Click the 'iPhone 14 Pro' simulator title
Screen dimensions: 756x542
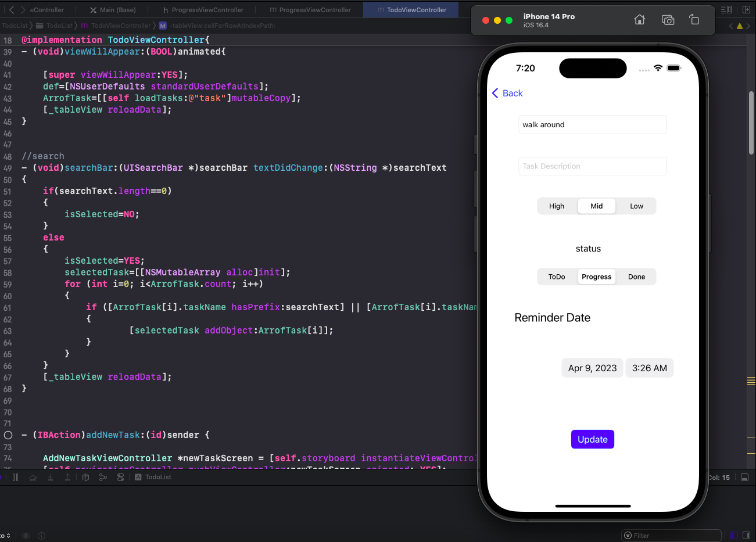point(549,16)
